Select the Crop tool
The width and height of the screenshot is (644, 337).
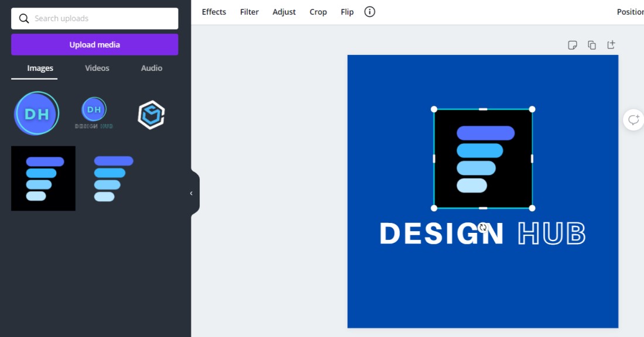318,12
